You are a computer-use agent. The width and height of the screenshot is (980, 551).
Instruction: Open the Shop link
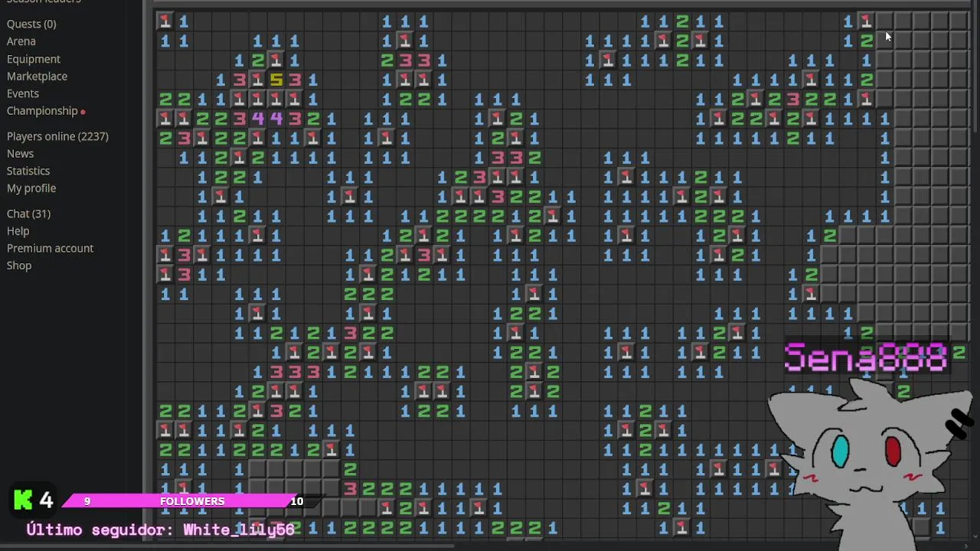(19, 266)
